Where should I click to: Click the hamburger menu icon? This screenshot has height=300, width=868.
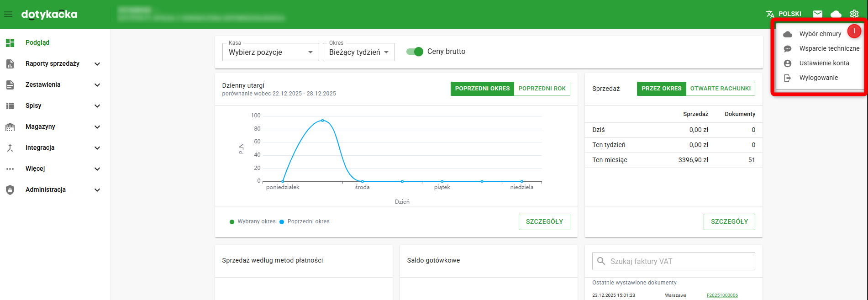click(8, 14)
